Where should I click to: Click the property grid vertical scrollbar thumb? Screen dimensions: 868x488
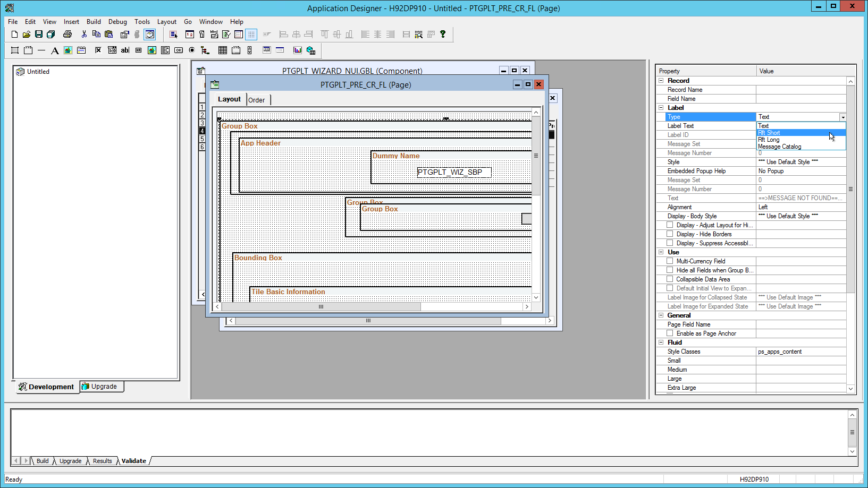point(850,189)
